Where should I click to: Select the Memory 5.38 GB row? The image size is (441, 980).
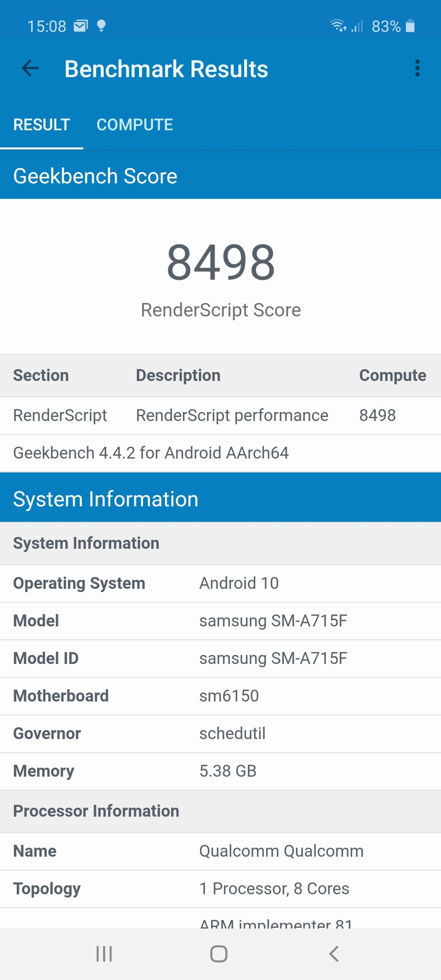tap(220, 771)
